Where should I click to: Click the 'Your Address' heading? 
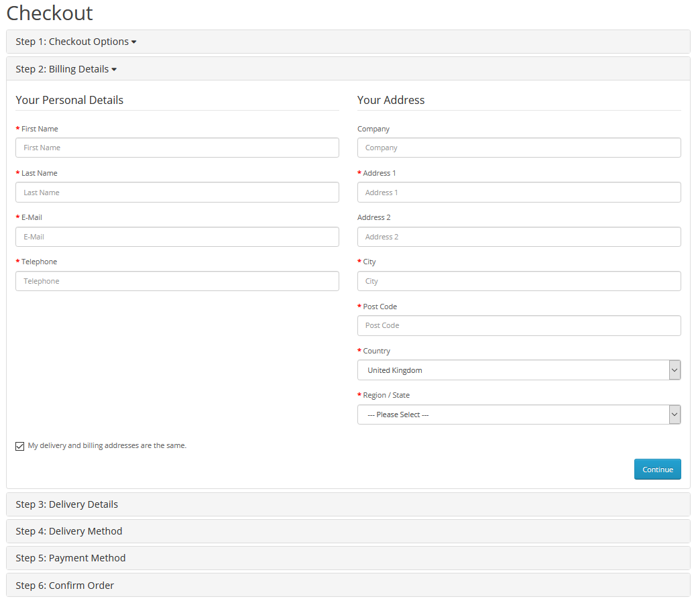pos(391,100)
